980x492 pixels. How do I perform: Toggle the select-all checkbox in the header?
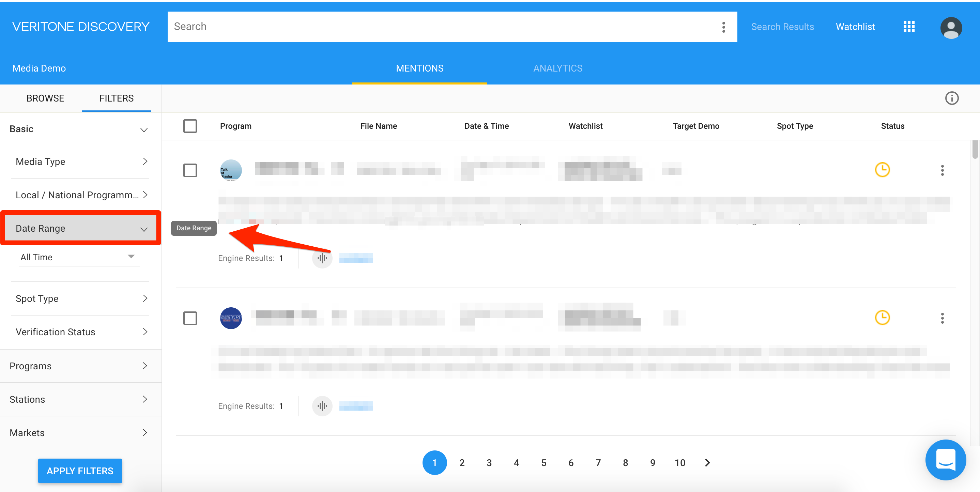(x=190, y=126)
